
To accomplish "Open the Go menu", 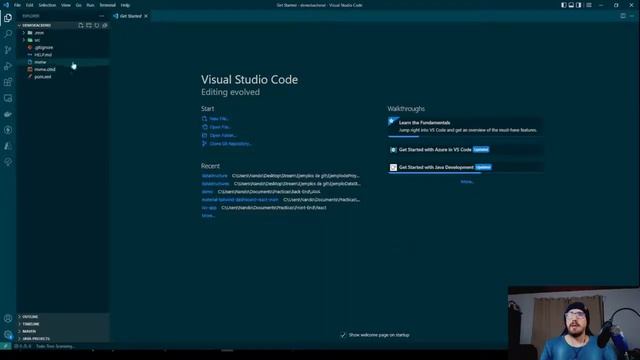I will coord(78,5).
